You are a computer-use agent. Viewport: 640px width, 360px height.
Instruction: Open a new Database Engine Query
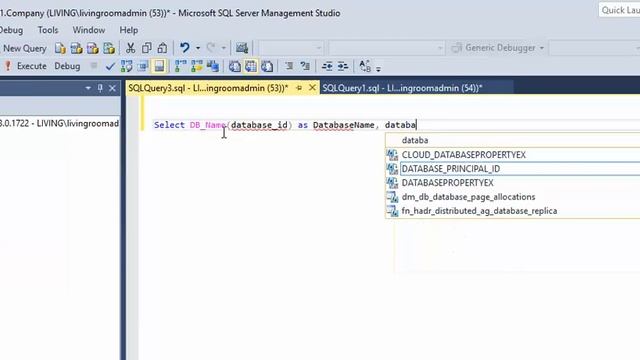(60, 48)
